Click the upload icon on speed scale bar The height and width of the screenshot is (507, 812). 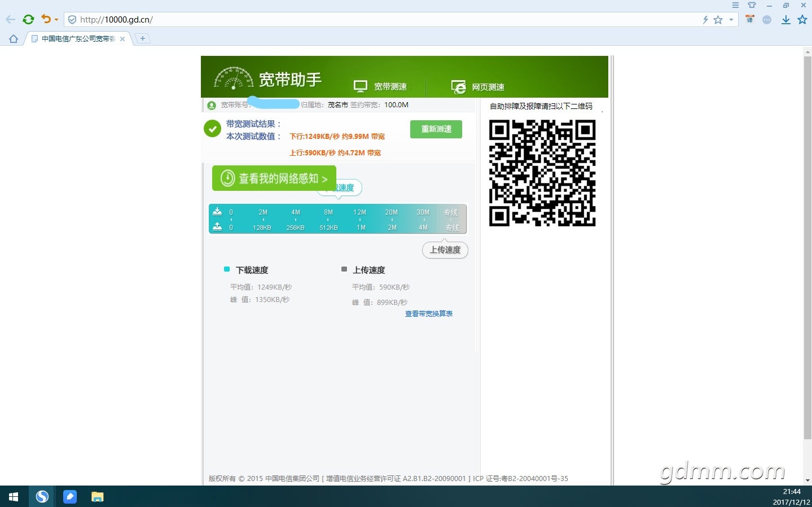pyautogui.click(x=217, y=226)
